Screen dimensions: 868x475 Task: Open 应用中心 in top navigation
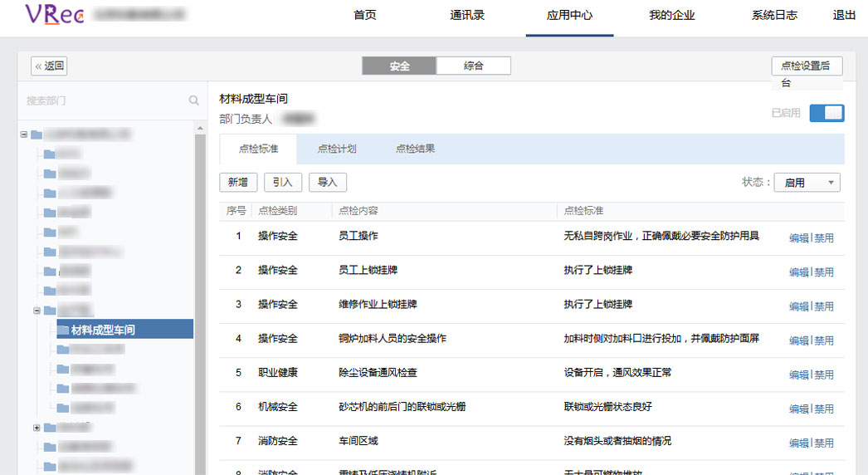pyautogui.click(x=569, y=15)
